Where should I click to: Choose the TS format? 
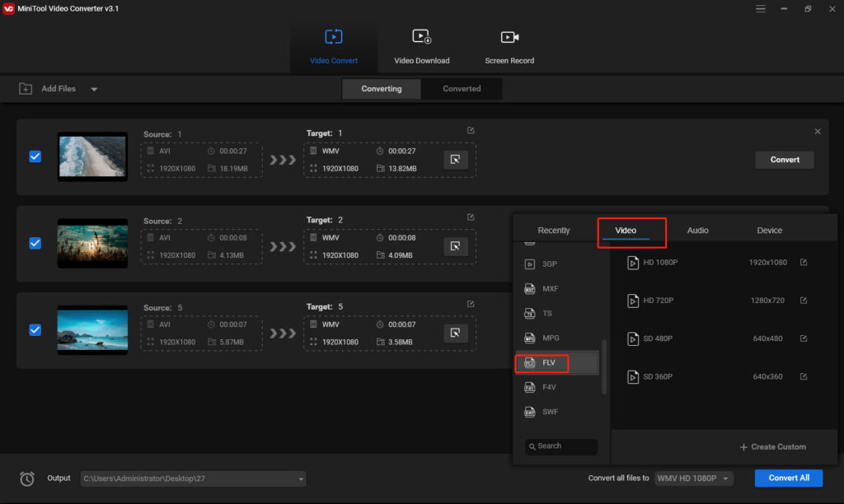click(557, 314)
